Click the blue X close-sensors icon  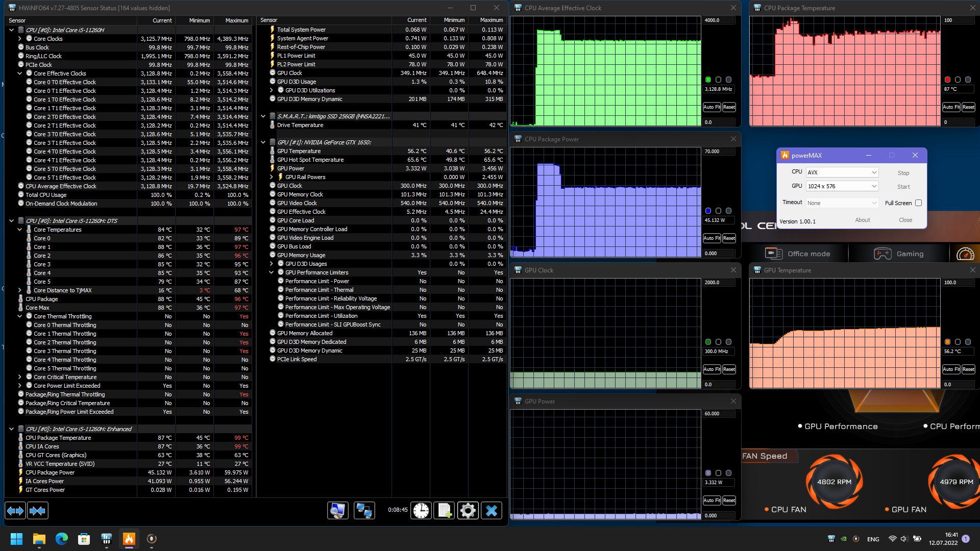coord(491,511)
